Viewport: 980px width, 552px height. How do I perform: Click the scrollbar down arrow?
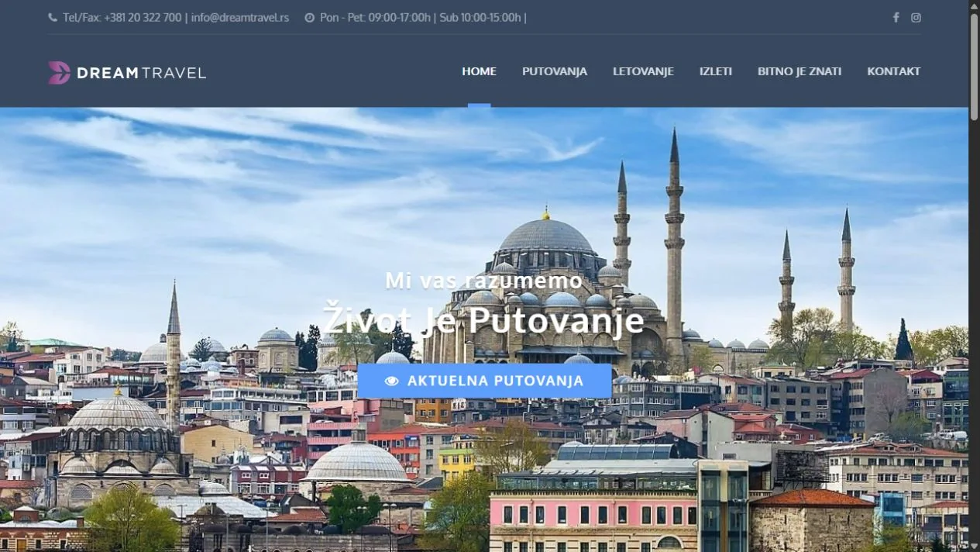coord(974,546)
